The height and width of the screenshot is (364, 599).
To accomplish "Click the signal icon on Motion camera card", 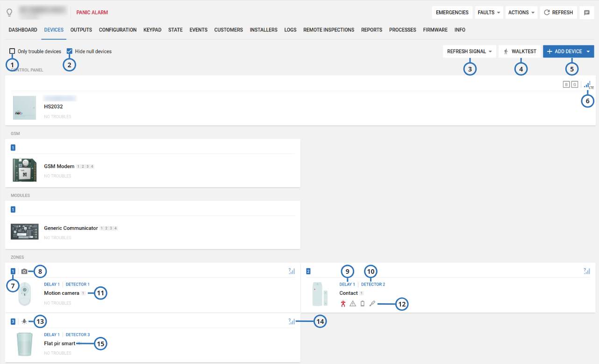I will click(292, 271).
